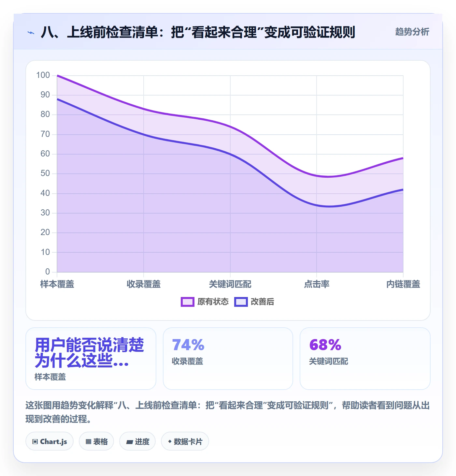The width and height of the screenshot is (456, 476).
Task: Toggle the 原有状态 legend swatch
Action: (187, 302)
